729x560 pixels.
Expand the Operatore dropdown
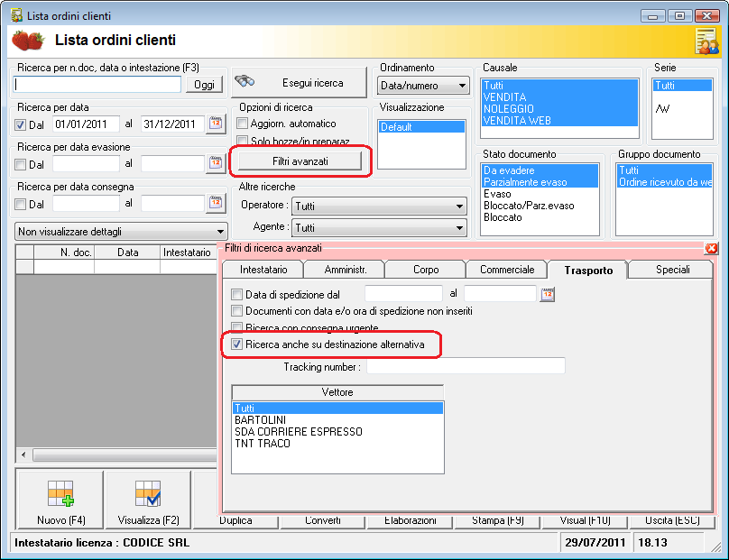coord(379,206)
